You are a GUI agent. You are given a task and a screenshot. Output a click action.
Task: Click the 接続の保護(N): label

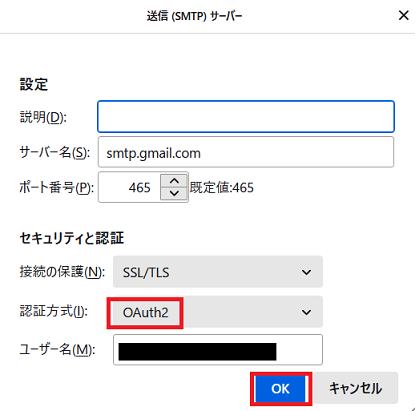(x=62, y=272)
